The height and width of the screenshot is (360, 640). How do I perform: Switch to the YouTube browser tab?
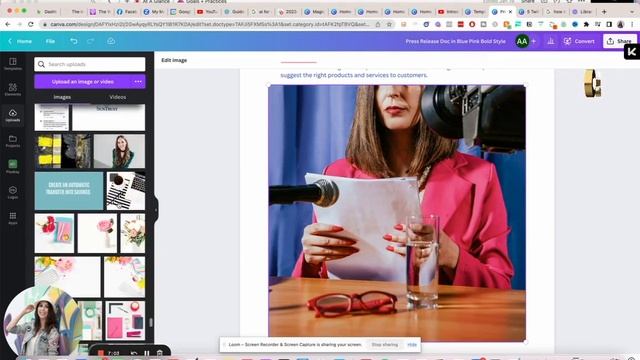click(207, 12)
